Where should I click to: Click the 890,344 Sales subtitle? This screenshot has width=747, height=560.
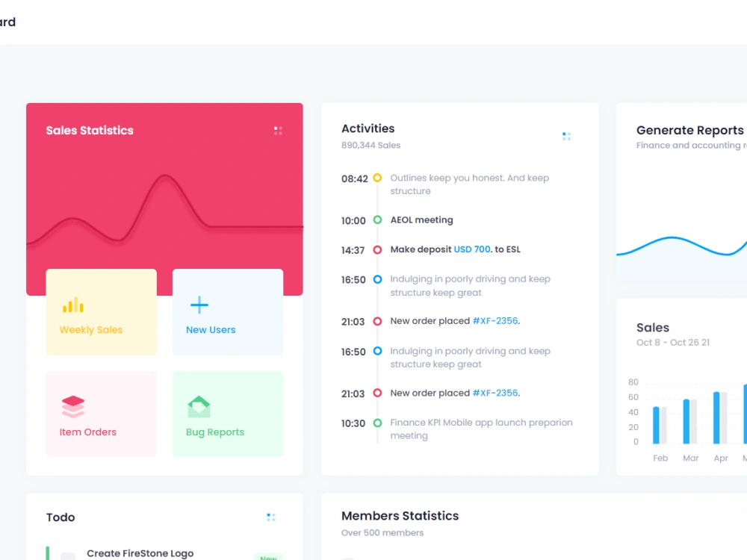click(371, 146)
